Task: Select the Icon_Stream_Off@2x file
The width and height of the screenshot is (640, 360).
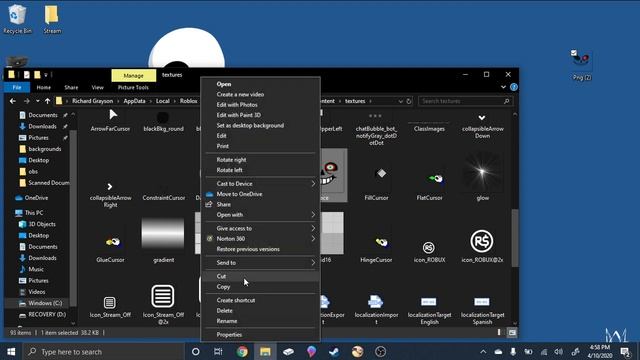Action: coord(163,304)
